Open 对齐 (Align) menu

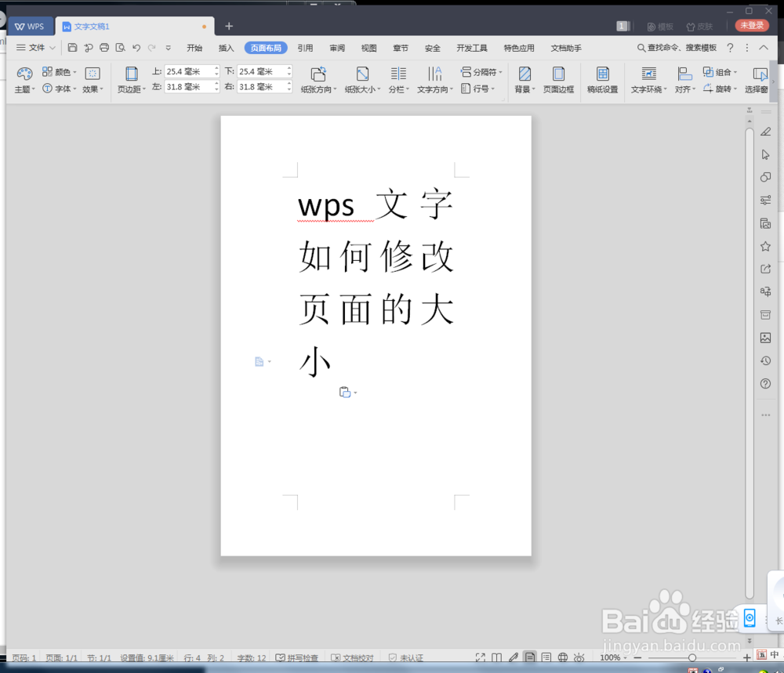pos(684,80)
